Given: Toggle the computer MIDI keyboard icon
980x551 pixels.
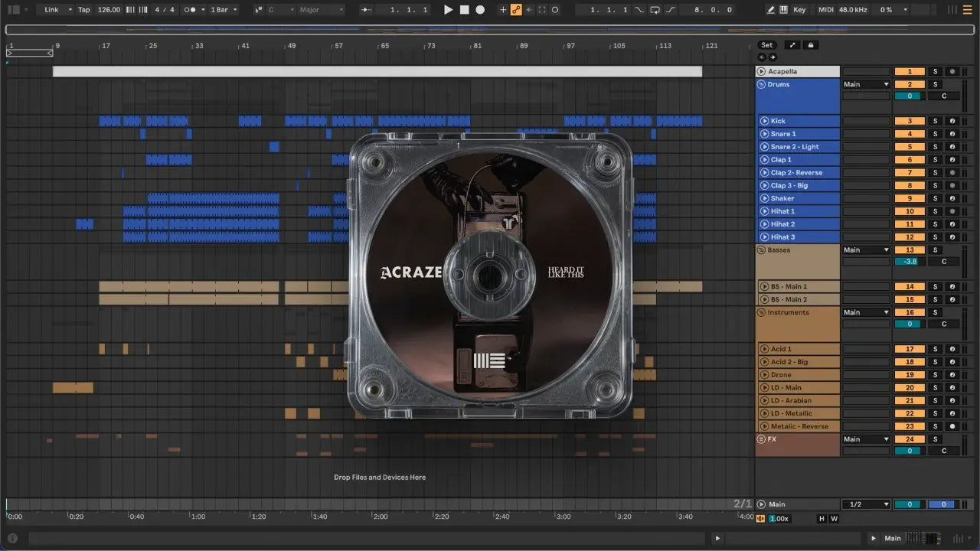Looking at the screenshot, I should [784, 10].
